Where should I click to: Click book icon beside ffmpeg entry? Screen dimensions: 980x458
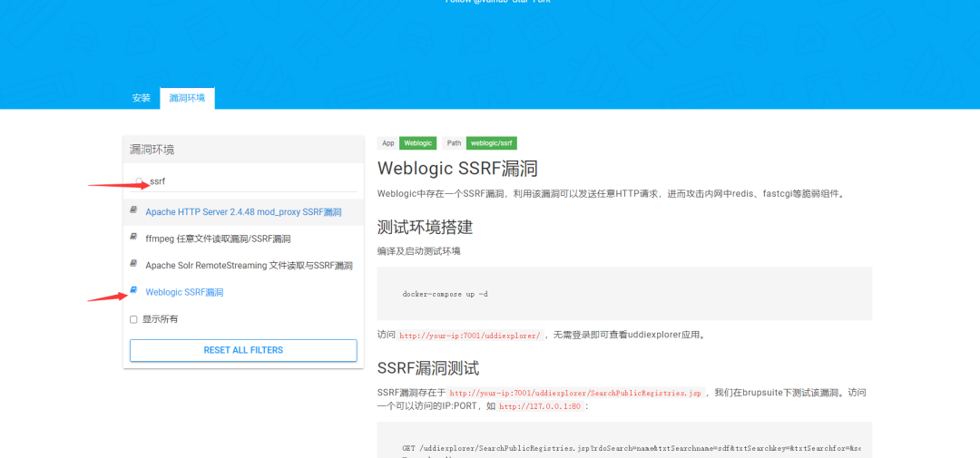coord(133,238)
